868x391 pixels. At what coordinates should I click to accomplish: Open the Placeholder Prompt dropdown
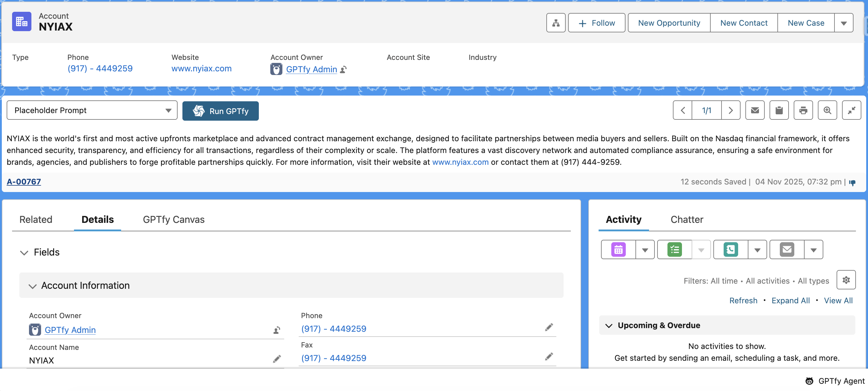(92, 110)
